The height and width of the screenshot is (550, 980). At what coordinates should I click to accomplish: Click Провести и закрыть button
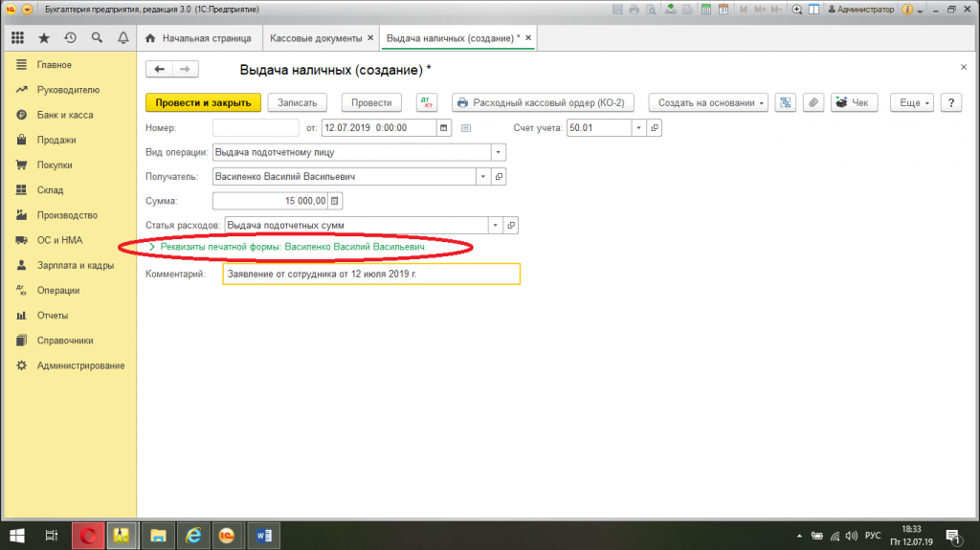pyautogui.click(x=203, y=102)
